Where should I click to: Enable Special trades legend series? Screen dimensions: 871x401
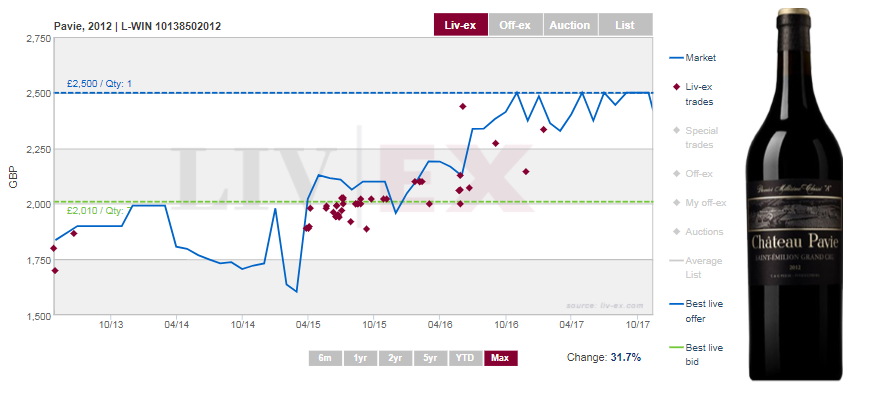[695, 138]
